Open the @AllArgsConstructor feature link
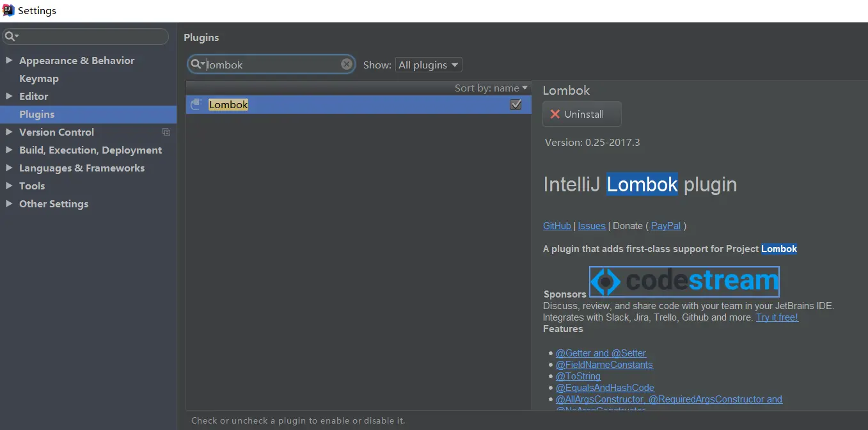 (669, 399)
